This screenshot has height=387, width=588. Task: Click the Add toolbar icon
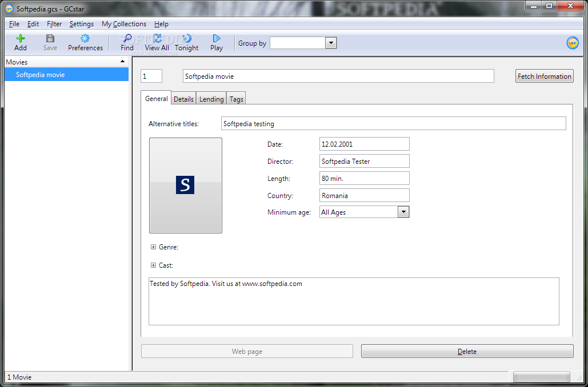pyautogui.click(x=20, y=38)
